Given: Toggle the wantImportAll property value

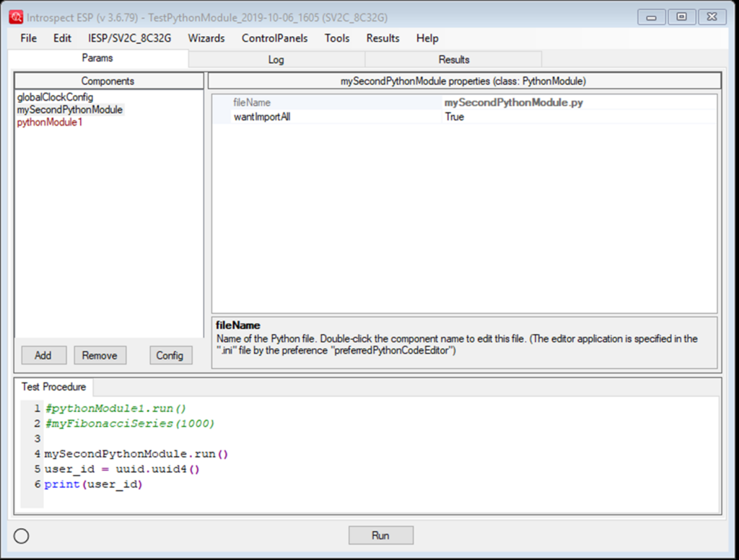Looking at the screenshot, I should pyautogui.click(x=455, y=117).
